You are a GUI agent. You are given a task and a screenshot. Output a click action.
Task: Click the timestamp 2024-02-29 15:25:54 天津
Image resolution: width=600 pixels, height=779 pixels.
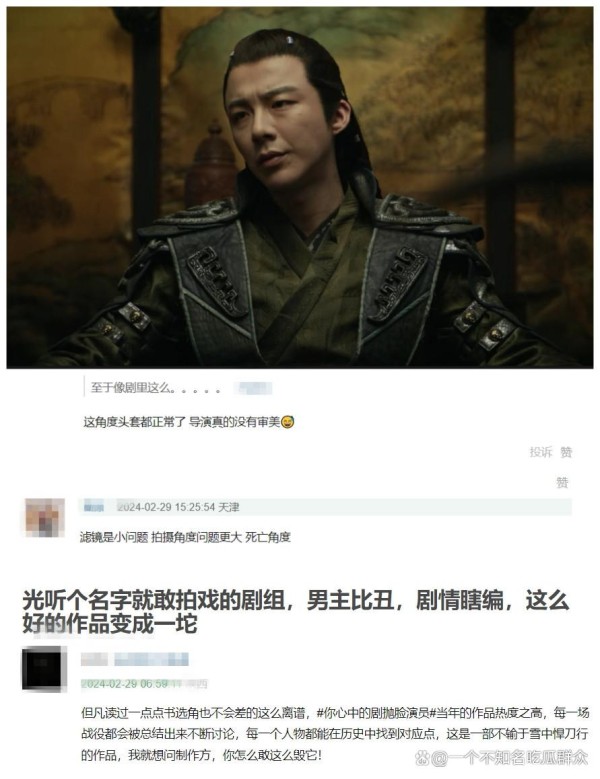[178, 507]
